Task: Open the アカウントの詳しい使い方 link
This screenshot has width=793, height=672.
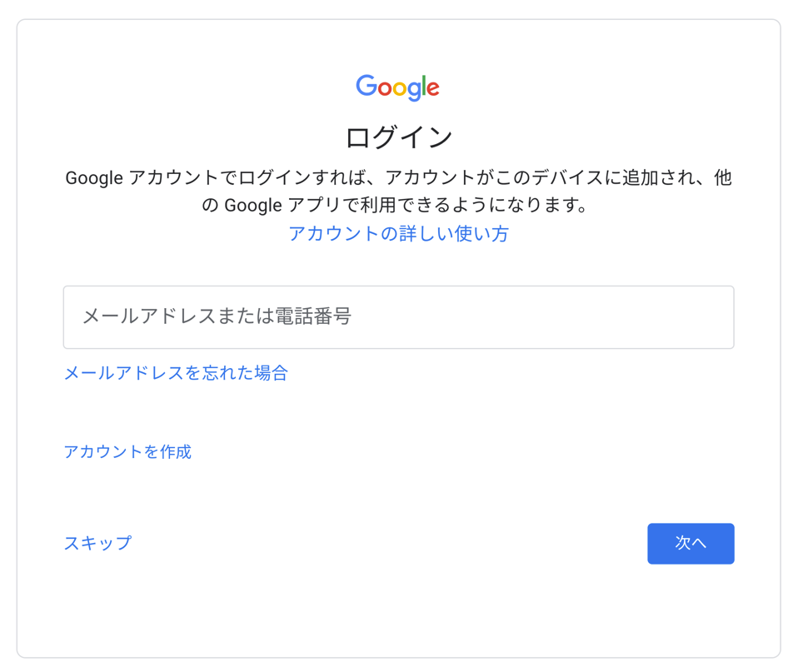Action: tap(398, 234)
